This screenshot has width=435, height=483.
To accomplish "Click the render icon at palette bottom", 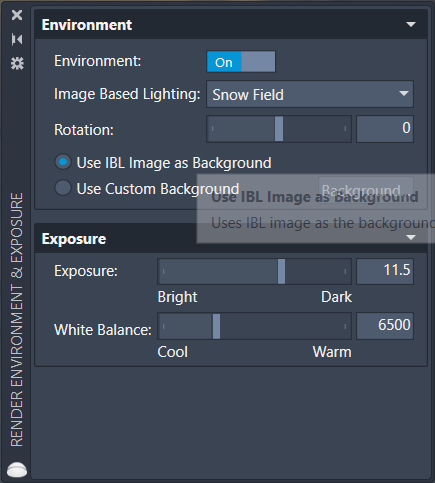I will pyautogui.click(x=17, y=469).
